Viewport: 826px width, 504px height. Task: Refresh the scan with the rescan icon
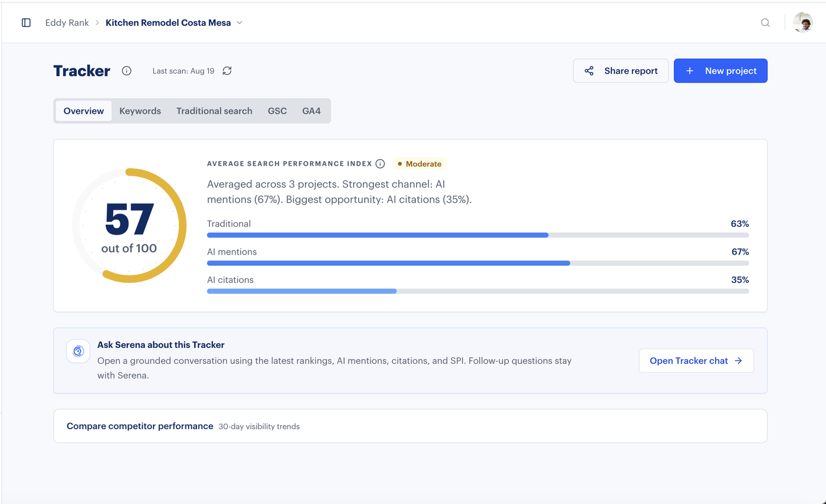[x=227, y=71]
